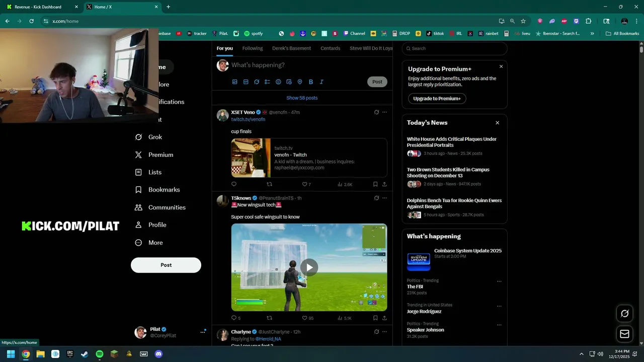Open Lists in left sidebar
This screenshot has width=644, height=362.
pos(148,172)
